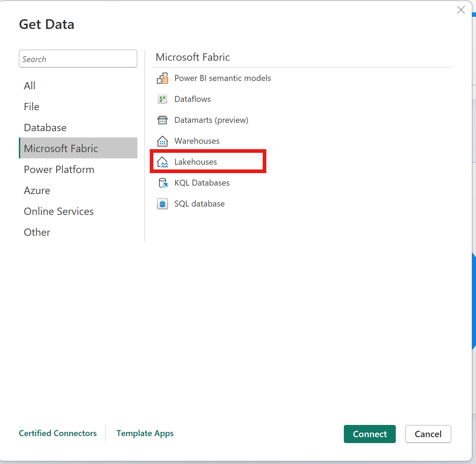
Task: Close the Get Data dialog
Action: [461, 10]
